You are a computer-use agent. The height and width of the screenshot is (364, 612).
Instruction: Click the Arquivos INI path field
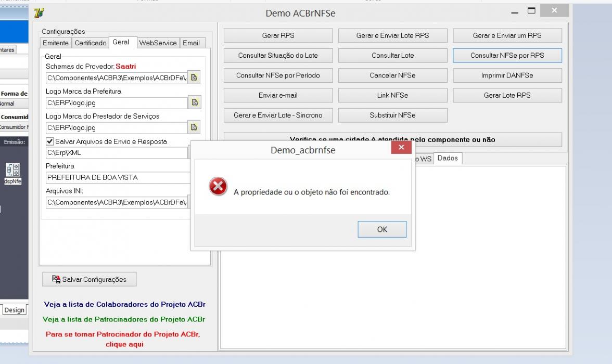117,202
